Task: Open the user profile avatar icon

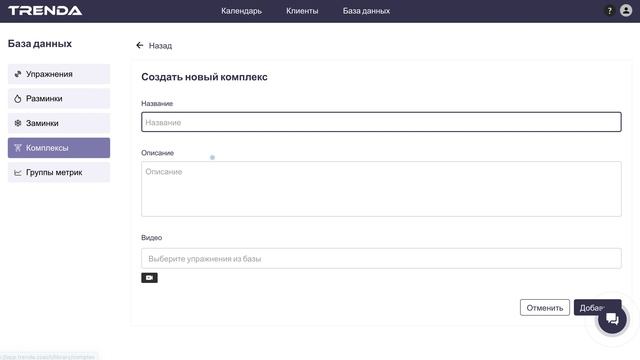Action: coord(626,11)
